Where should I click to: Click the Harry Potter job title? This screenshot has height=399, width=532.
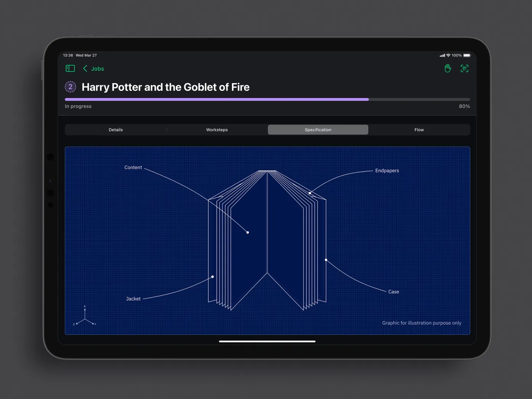click(165, 87)
